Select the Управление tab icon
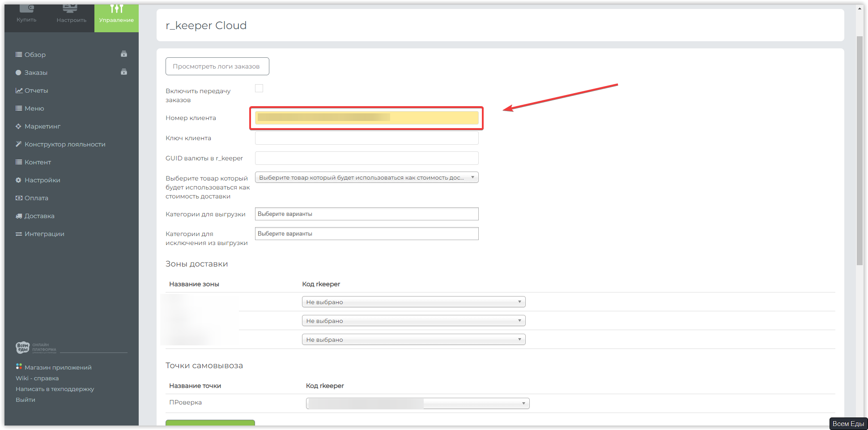The width and height of the screenshot is (868, 430). (x=116, y=9)
